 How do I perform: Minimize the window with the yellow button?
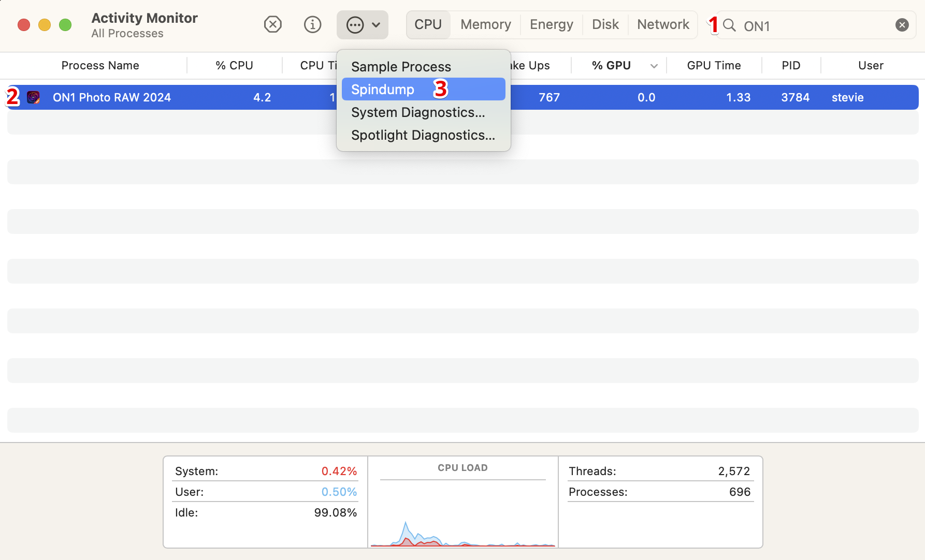[x=45, y=25]
